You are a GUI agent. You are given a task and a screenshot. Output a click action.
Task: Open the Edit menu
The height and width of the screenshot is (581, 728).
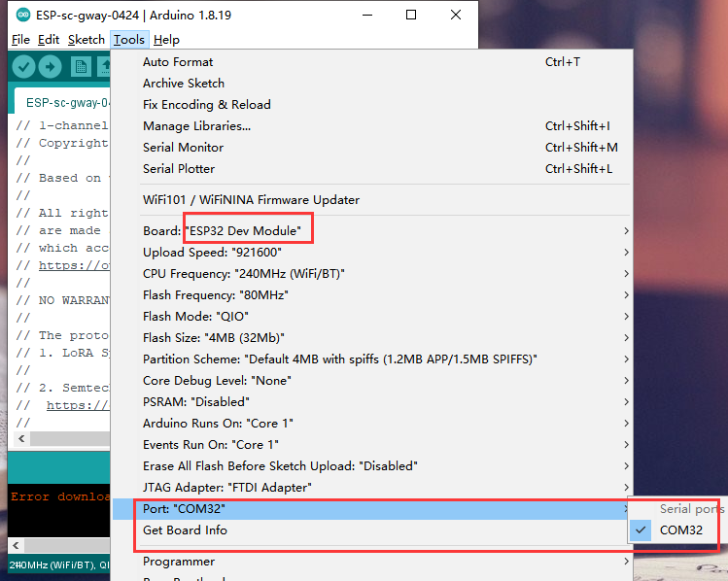[x=49, y=40]
